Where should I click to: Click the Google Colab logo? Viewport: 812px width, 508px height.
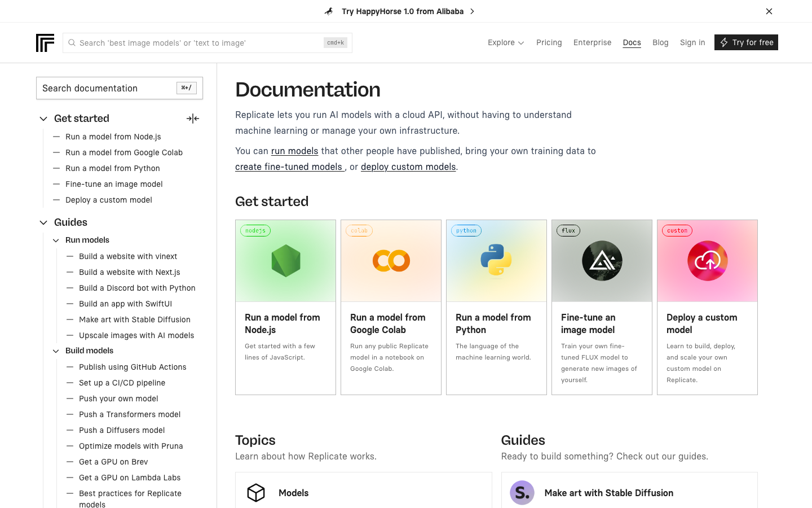(391, 261)
